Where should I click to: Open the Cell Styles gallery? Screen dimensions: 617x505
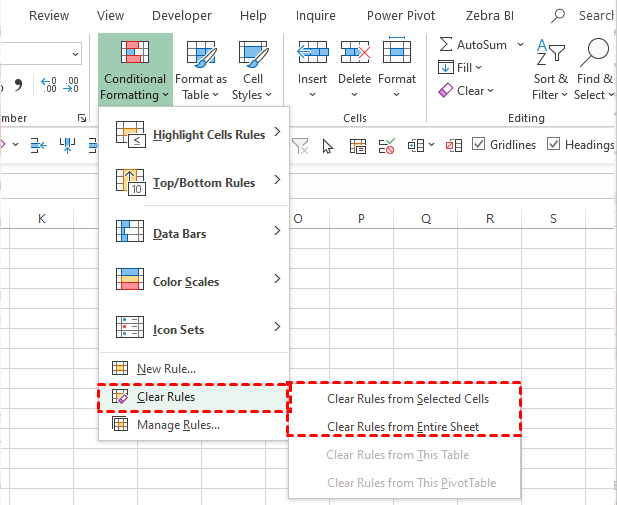(x=252, y=70)
